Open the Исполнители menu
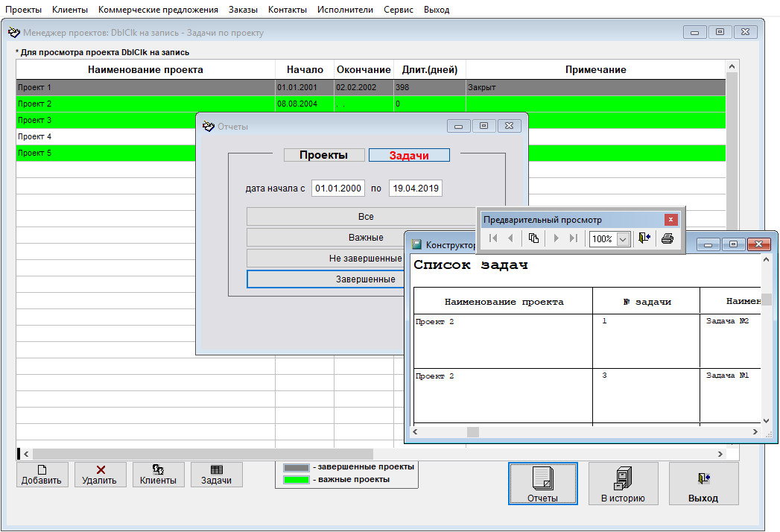The image size is (780, 532). click(x=345, y=10)
